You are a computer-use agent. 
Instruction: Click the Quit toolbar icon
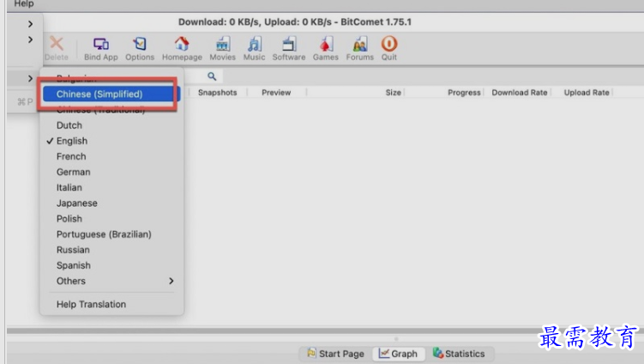pyautogui.click(x=389, y=49)
